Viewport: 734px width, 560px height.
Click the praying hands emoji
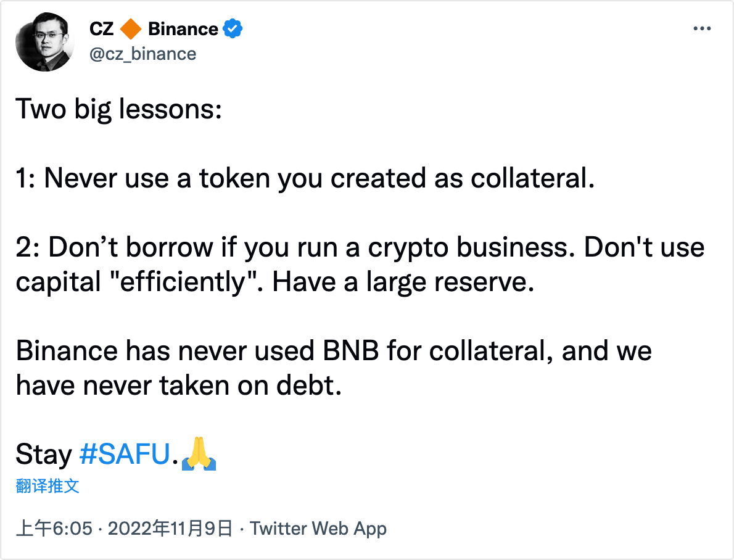[199, 456]
